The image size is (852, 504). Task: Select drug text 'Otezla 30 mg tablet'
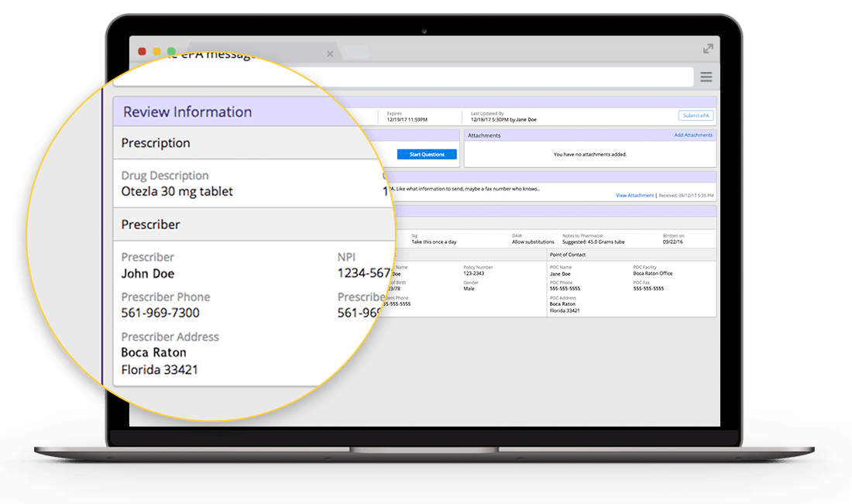[177, 191]
